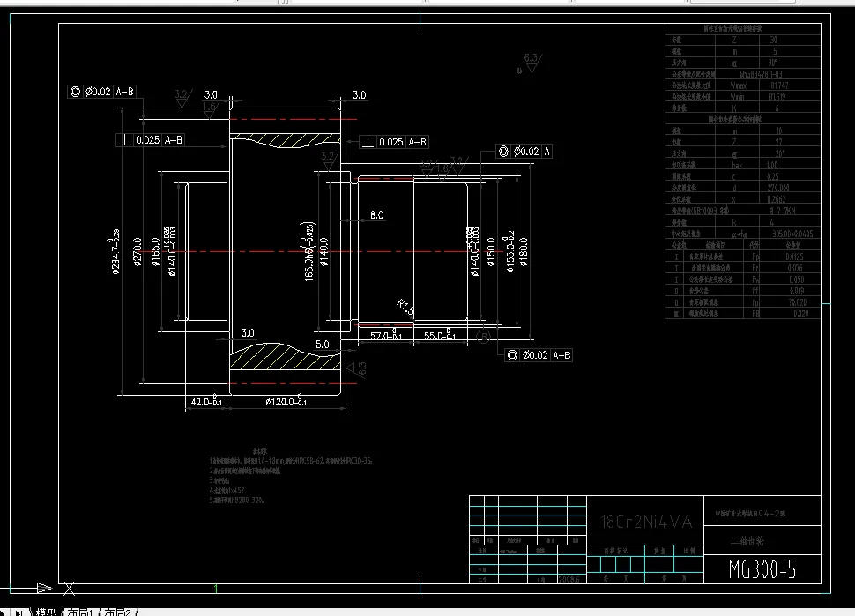The image size is (855, 616).
Task: Select the 0.2662 table value
Action: pyautogui.click(x=776, y=199)
